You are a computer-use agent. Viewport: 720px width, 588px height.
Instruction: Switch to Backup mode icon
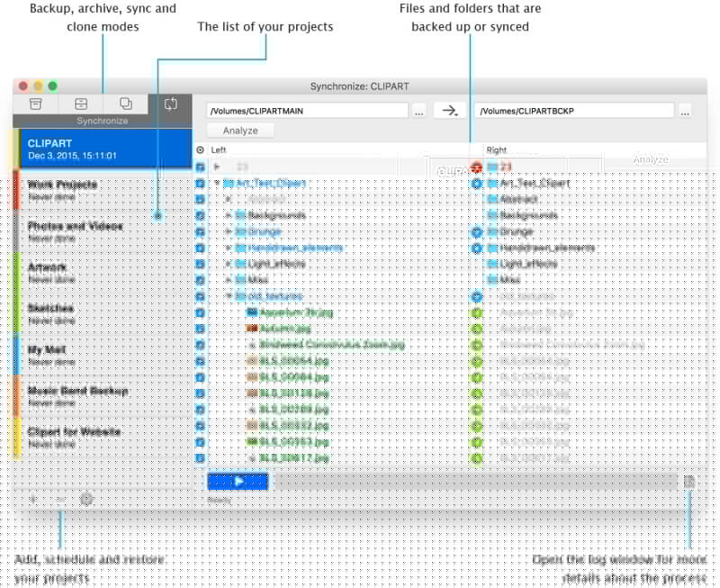coord(35,104)
